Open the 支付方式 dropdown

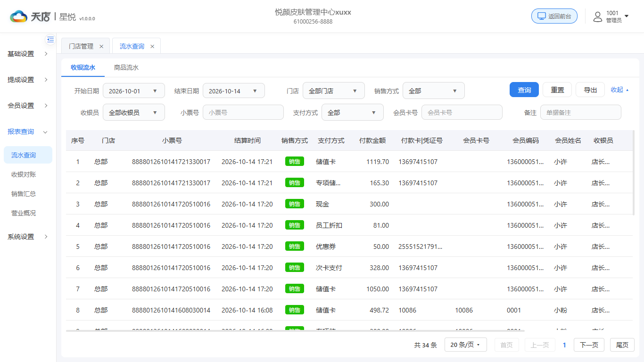click(353, 113)
